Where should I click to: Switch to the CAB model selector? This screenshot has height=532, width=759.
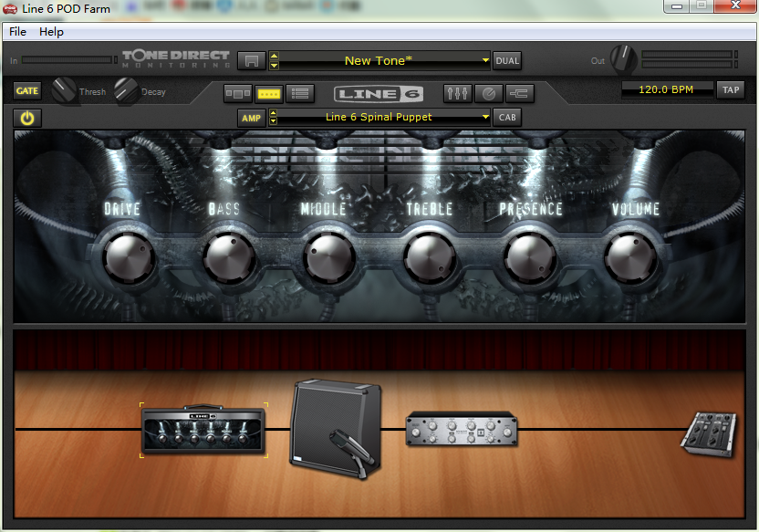(507, 117)
